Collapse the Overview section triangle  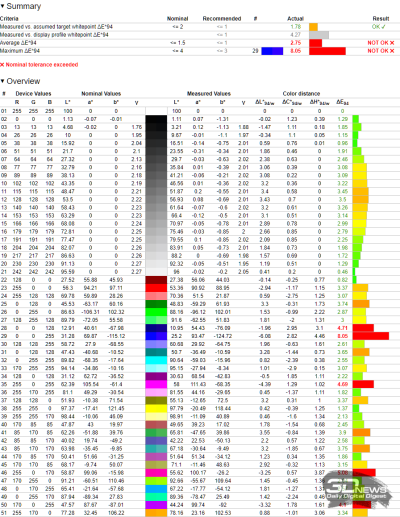pyautogui.click(x=3, y=81)
